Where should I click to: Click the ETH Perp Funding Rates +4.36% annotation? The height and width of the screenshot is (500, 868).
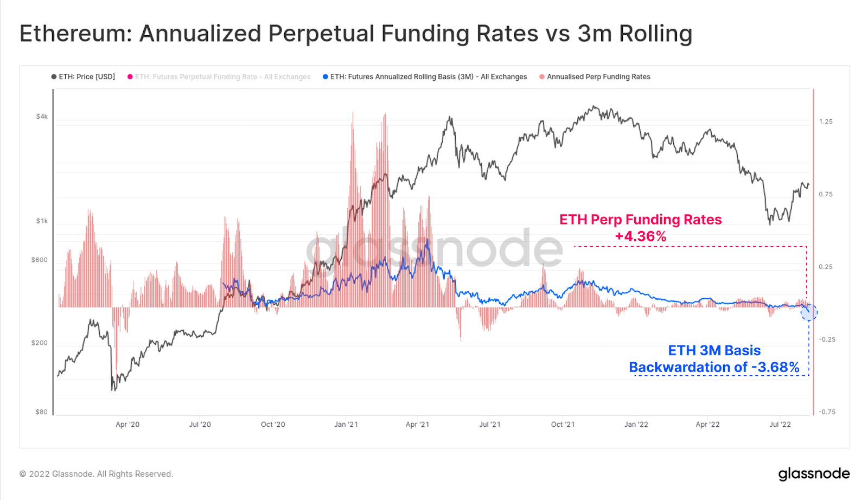(641, 228)
